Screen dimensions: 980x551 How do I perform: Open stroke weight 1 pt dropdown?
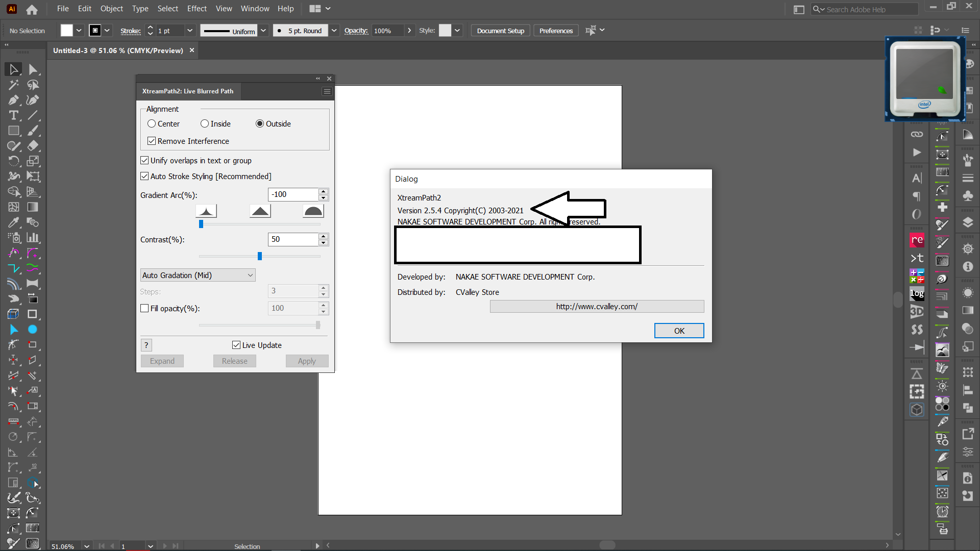click(190, 31)
